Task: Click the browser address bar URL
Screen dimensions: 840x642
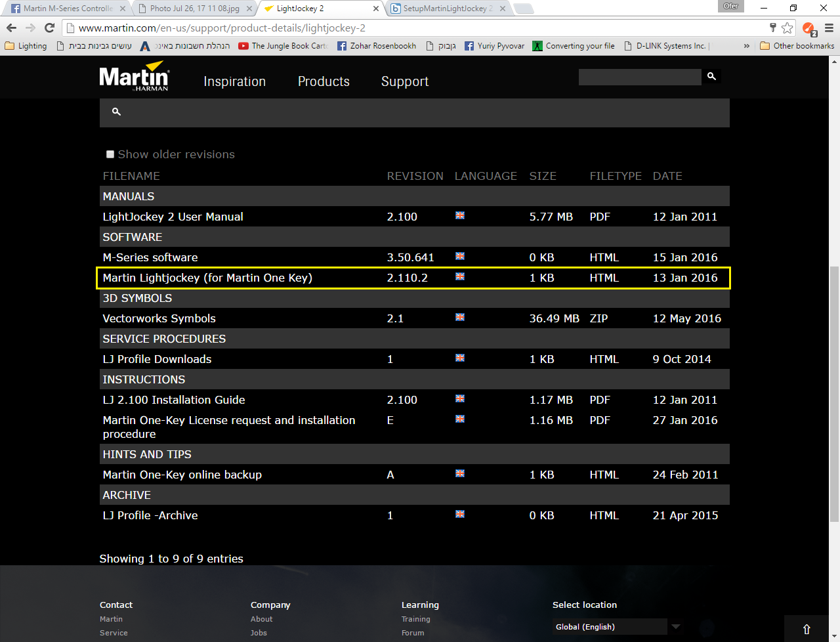Action: (222, 28)
